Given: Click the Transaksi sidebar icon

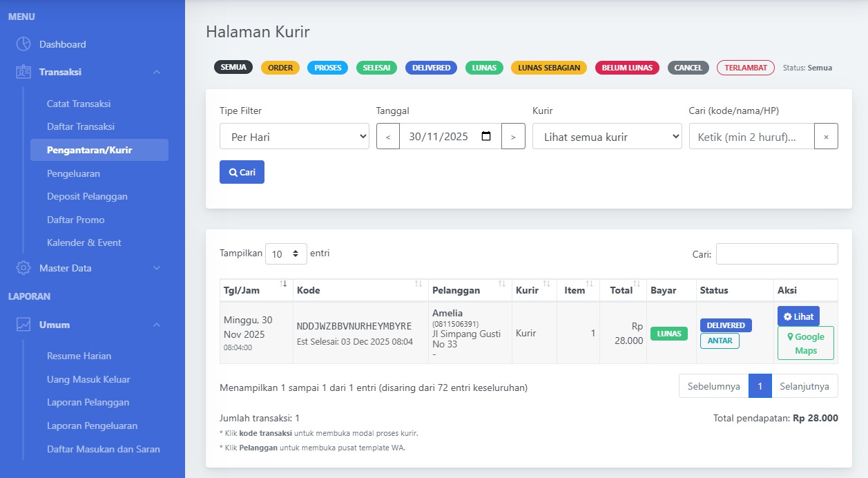Looking at the screenshot, I should 23,72.
